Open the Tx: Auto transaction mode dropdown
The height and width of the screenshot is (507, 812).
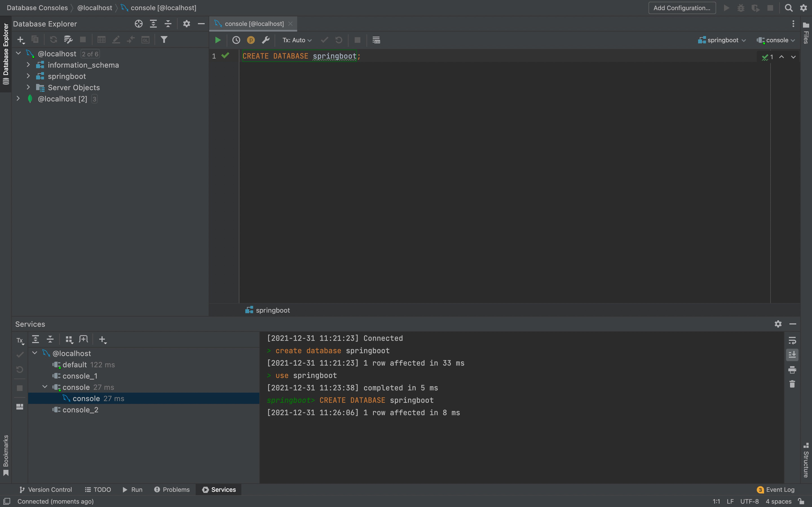click(296, 40)
